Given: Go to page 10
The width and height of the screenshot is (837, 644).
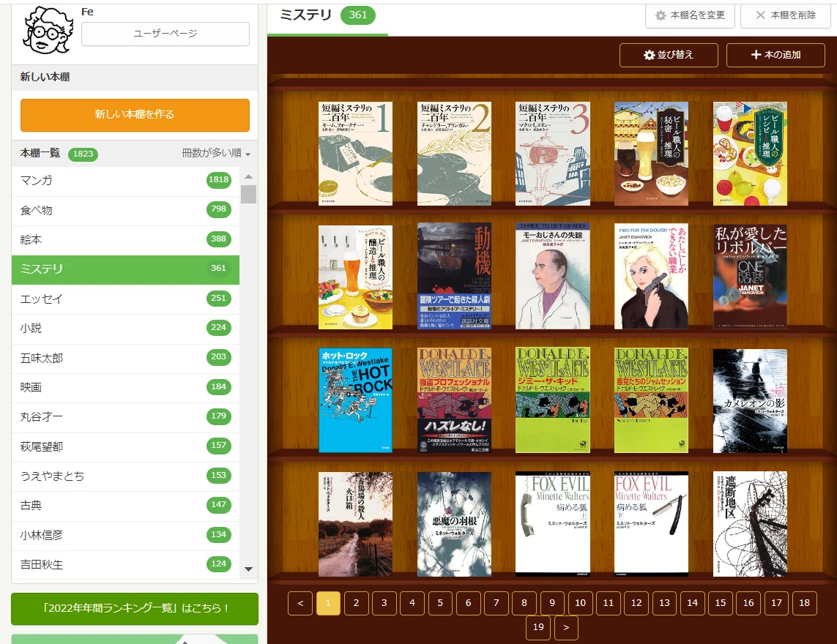Looking at the screenshot, I should click(580, 604).
